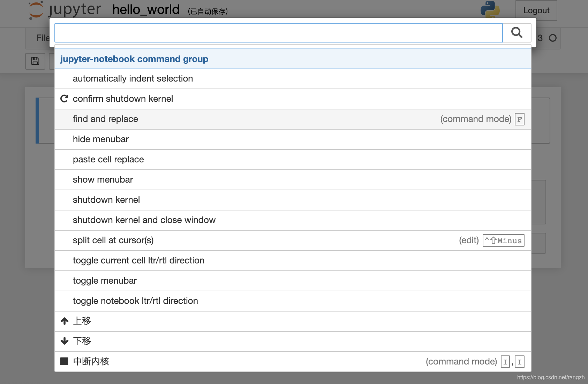Select 'hide menubar' command
Image resolution: width=588 pixels, height=384 pixels.
pos(293,139)
